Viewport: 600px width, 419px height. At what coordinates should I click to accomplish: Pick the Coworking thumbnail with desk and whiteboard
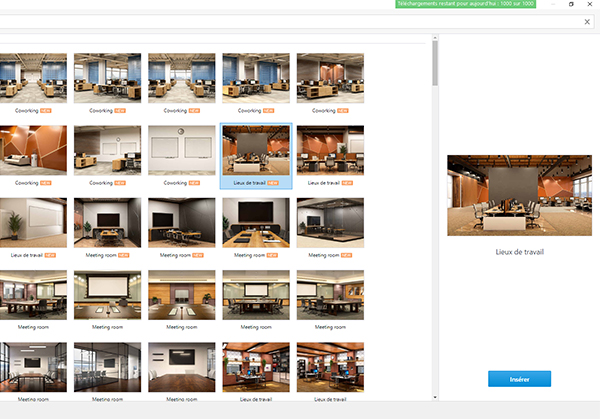point(108,151)
